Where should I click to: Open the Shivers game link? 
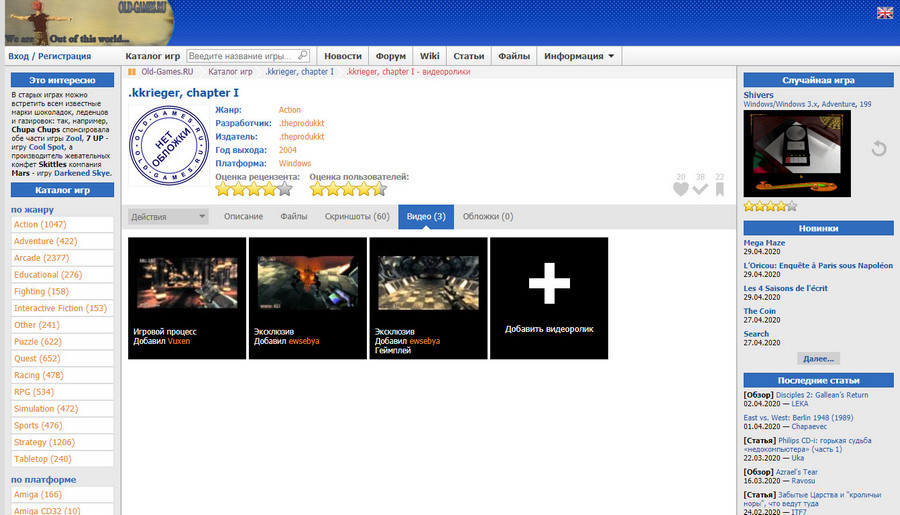(758, 95)
